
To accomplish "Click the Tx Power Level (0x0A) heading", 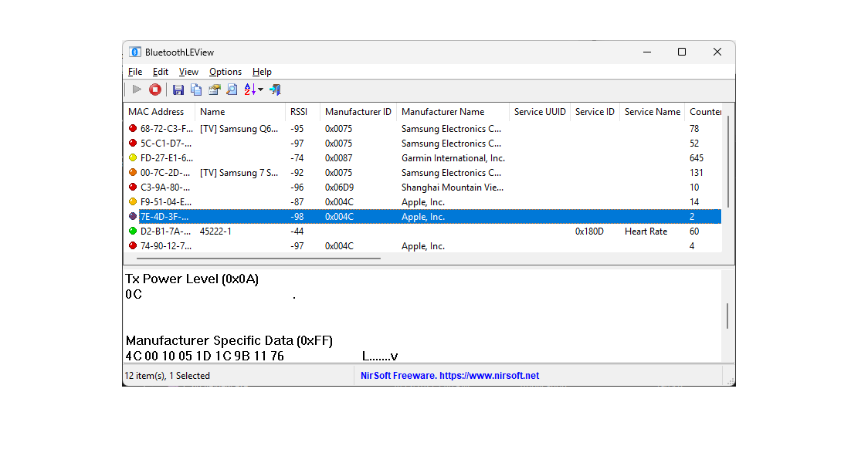I will click(x=192, y=279).
